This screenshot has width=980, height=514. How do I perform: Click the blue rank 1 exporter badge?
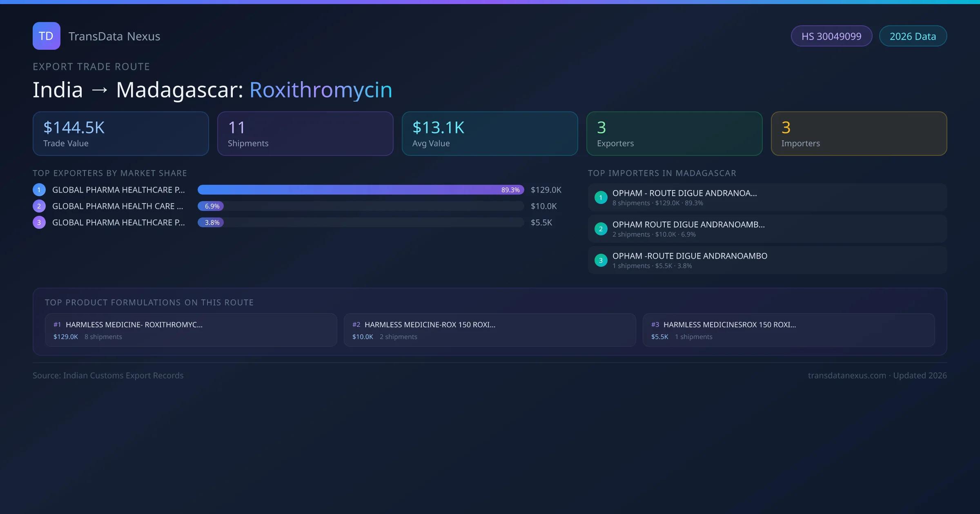pos(39,190)
